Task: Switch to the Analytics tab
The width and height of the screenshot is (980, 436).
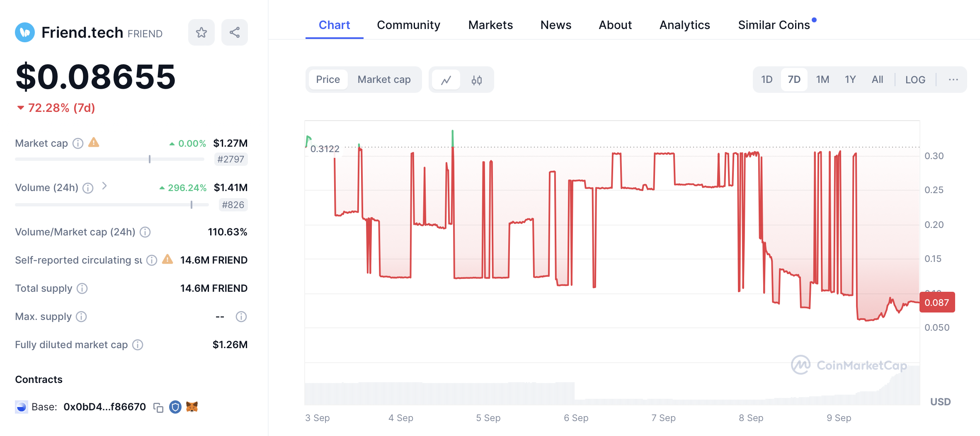Action: click(x=684, y=25)
